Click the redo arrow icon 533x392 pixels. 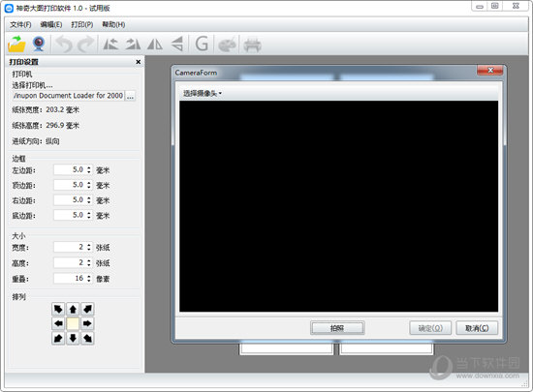click(x=85, y=45)
